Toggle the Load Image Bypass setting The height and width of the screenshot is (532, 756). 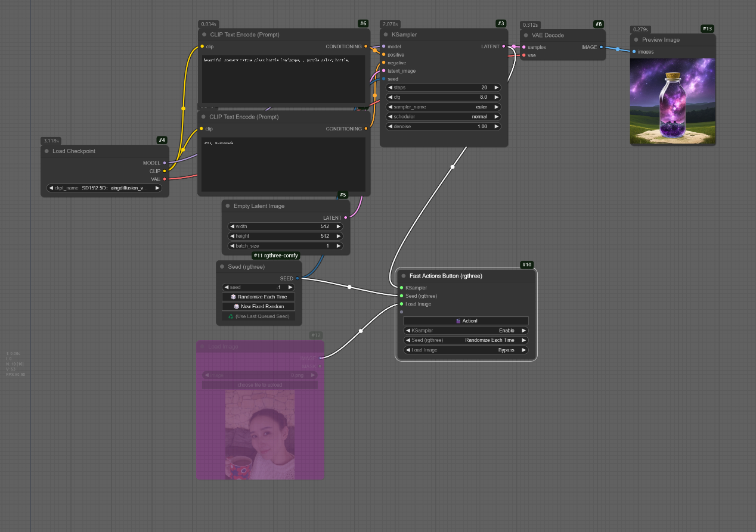coord(466,350)
